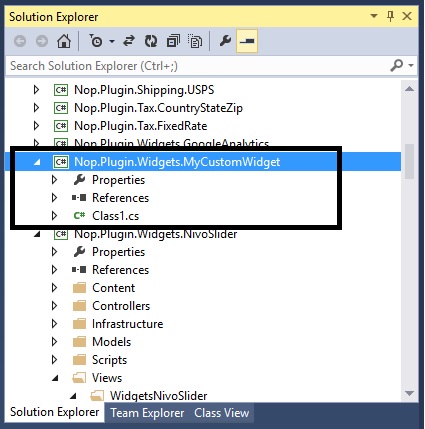The height and width of the screenshot is (429, 425).
Task: Toggle the Show All Files icon
Action: pos(195,41)
